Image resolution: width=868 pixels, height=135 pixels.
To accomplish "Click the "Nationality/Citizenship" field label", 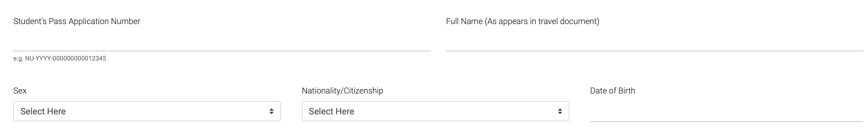I will (342, 91).
